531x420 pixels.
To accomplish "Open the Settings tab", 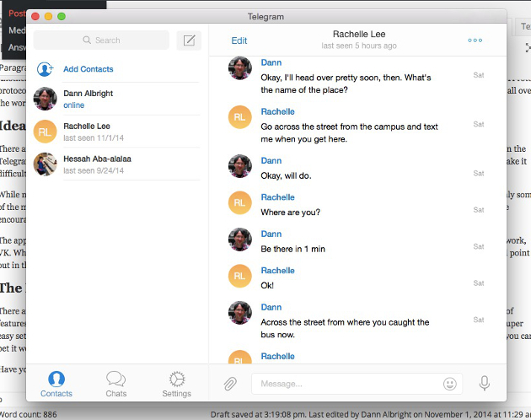I will click(176, 384).
